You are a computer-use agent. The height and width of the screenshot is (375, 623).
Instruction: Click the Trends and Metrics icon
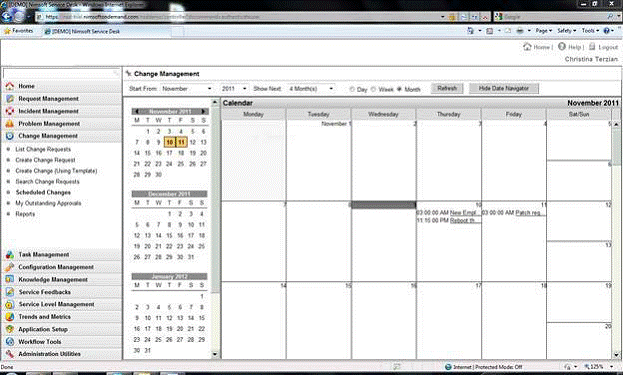click(x=10, y=317)
